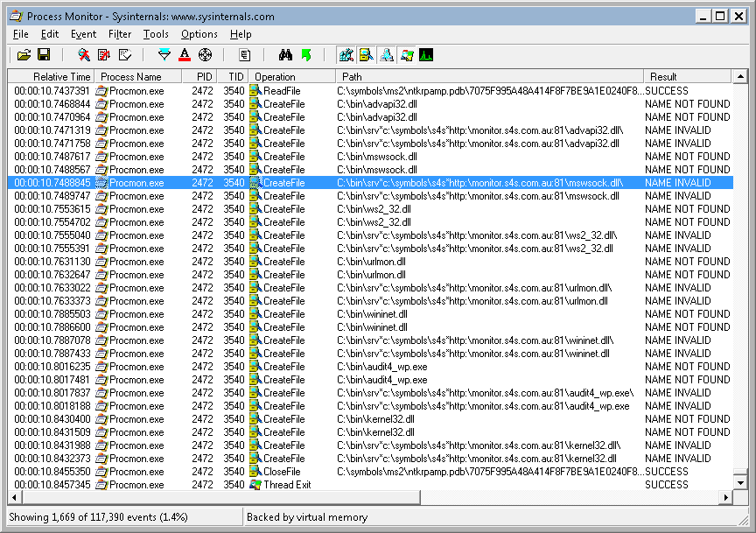Click the Relative Time column header
The image size is (756, 533).
51,77
